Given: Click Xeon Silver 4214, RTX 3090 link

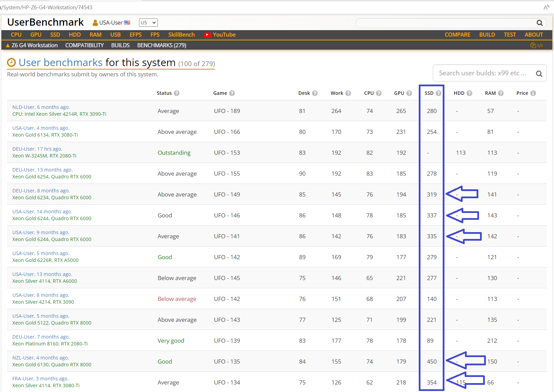Looking at the screenshot, I should (x=43, y=302).
